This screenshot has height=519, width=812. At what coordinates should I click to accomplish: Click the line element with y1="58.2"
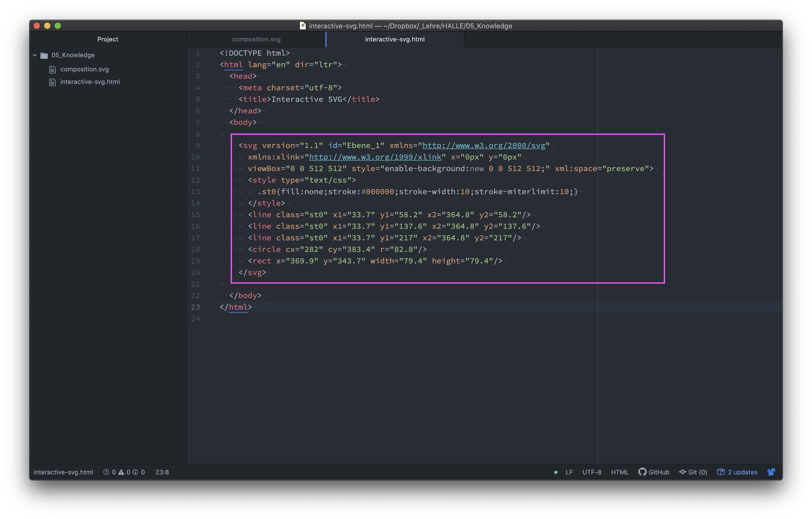pos(389,215)
